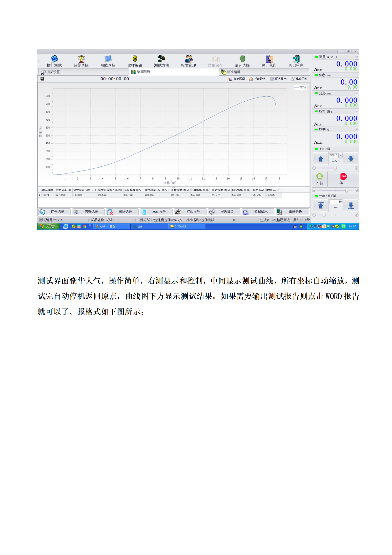Click the 寸动上升下降 jog slider handle
The width and height of the screenshot is (392, 555).
click(x=324, y=215)
